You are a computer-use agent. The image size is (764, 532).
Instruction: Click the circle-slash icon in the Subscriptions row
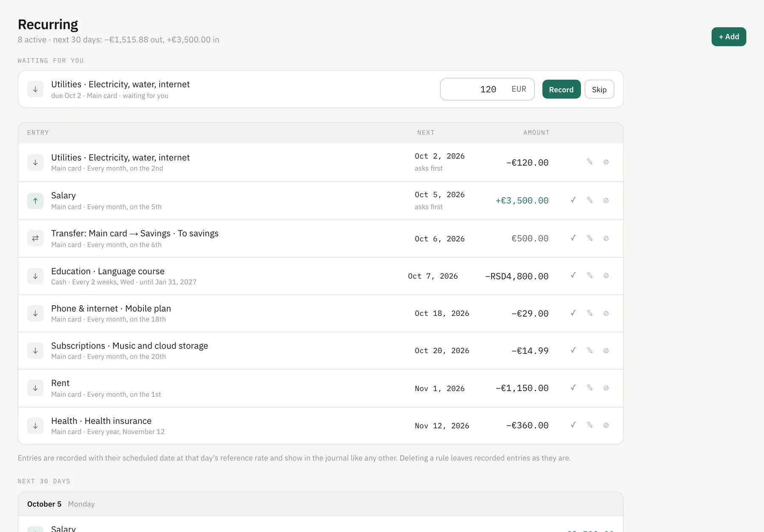(x=606, y=351)
